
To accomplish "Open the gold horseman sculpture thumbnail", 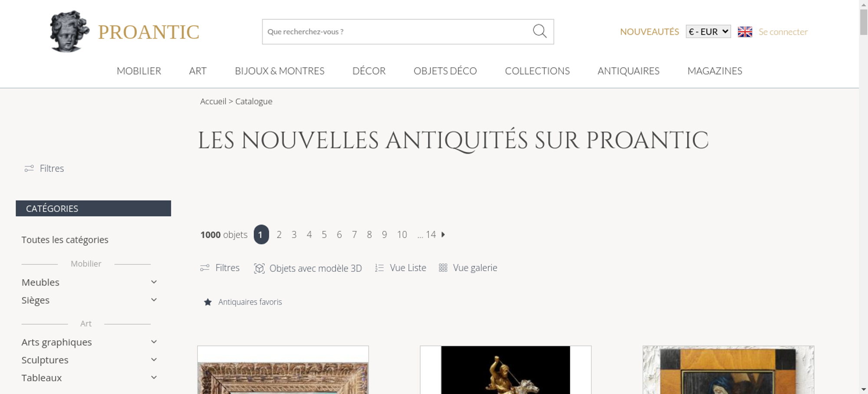I will (x=506, y=370).
